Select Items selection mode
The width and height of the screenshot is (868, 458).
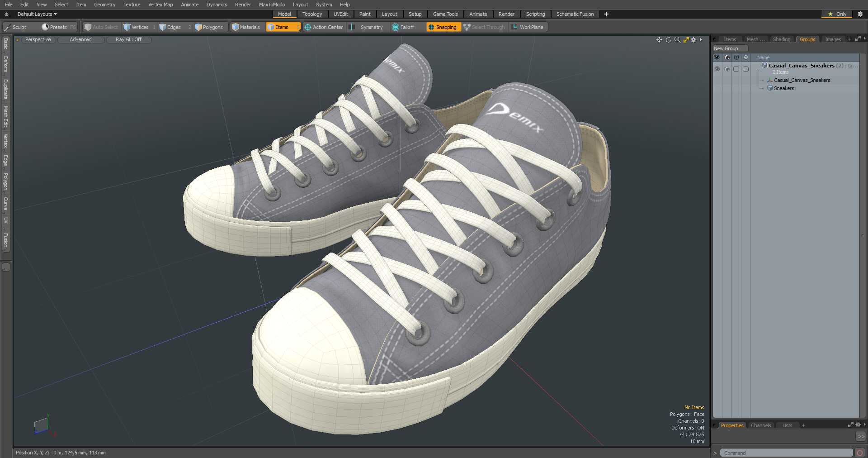tap(283, 27)
